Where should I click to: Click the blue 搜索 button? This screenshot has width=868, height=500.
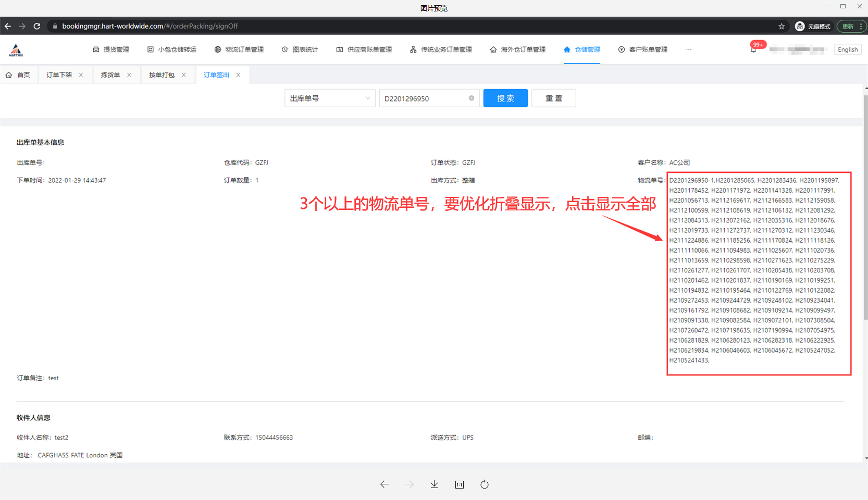[x=505, y=98]
